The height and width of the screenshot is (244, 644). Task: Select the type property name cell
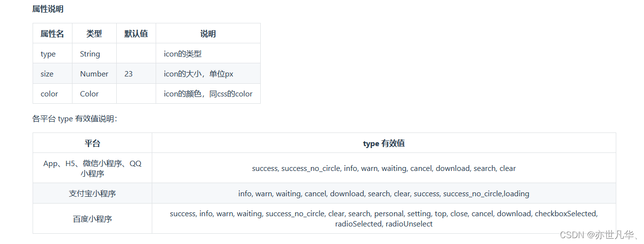pyautogui.click(x=48, y=54)
